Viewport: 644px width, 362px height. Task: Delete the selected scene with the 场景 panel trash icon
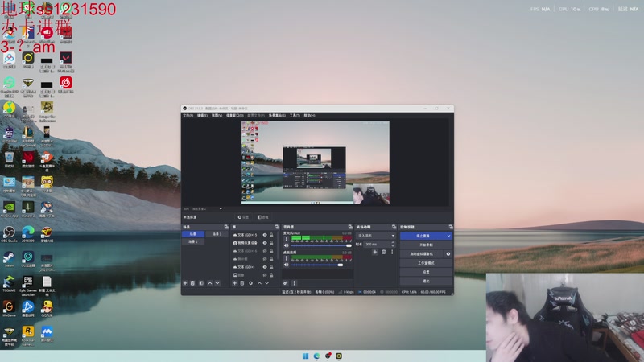pyautogui.click(x=192, y=283)
